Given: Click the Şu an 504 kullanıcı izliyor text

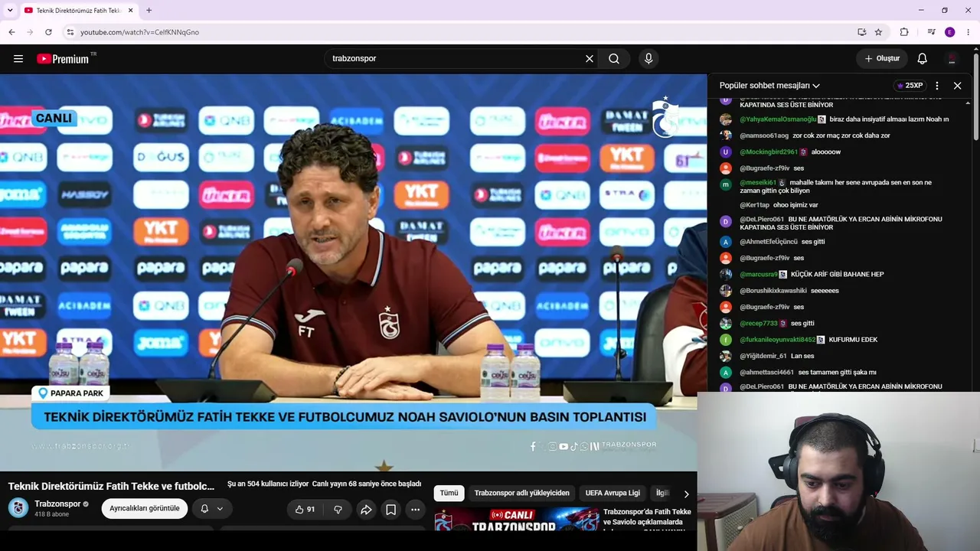Looking at the screenshot, I should (x=268, y=484).
